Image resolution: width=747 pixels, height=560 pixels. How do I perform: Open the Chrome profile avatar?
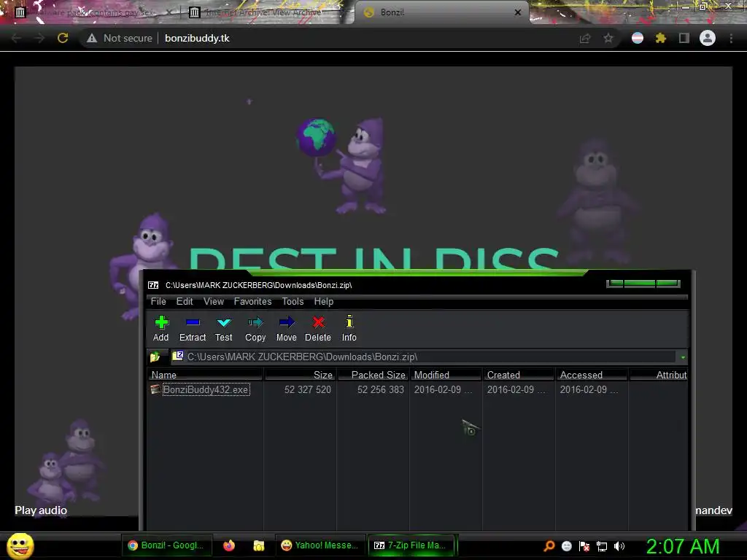708,38
